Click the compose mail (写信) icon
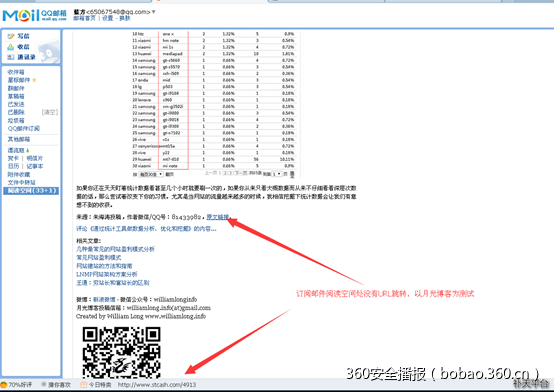Screen dimensions: 554x392 point(11,36)
